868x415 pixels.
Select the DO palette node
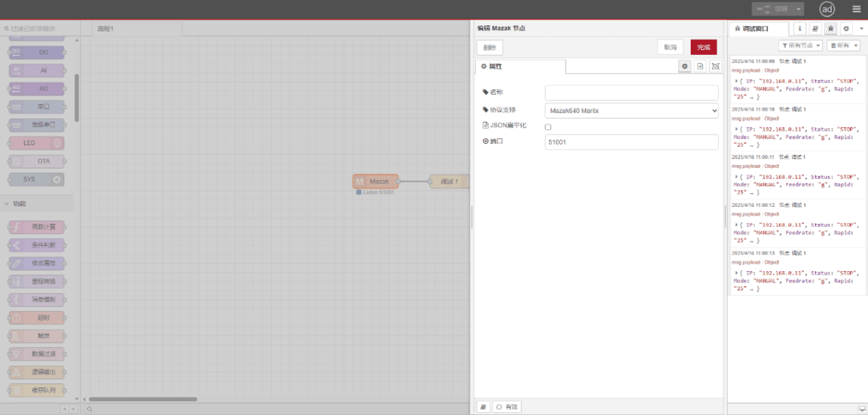pos(37,52)
